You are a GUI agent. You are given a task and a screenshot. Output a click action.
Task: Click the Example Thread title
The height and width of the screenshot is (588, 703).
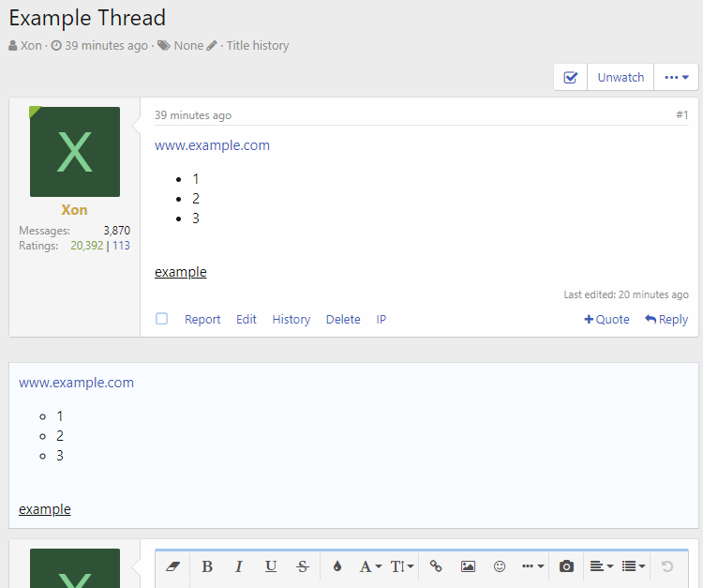coord(87,18)
